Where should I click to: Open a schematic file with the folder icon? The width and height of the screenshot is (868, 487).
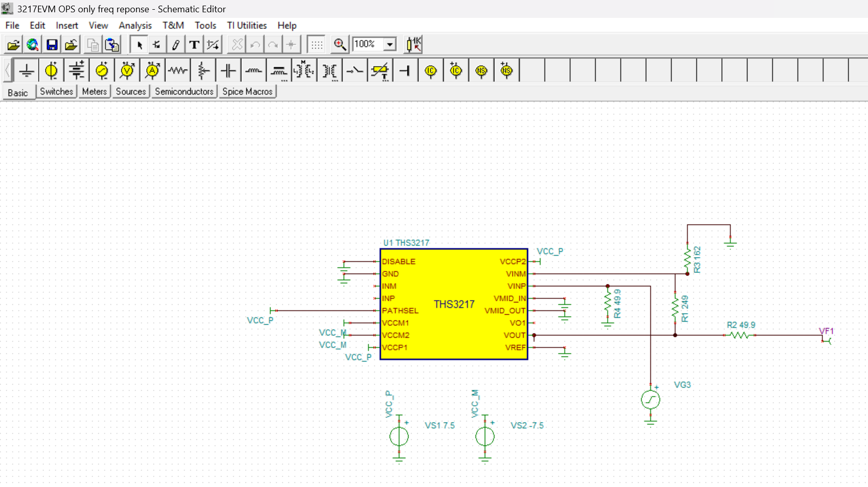(x=13, y=45)
